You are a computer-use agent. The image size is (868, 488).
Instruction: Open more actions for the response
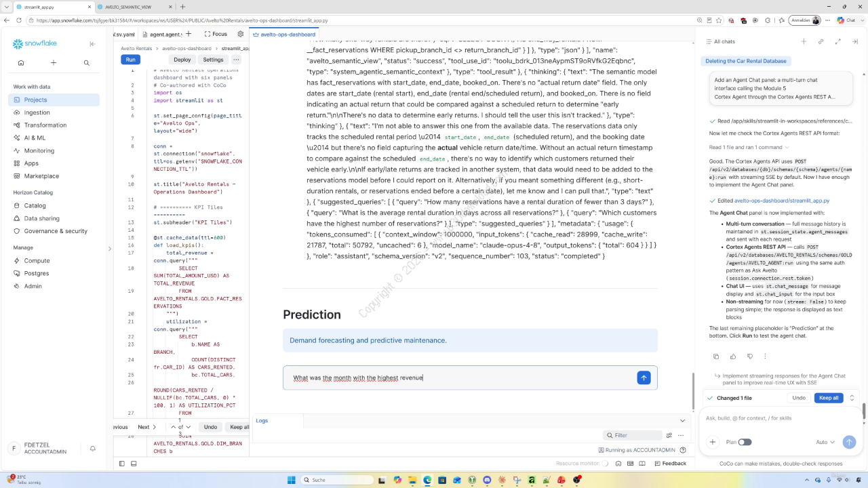[x=765, y=357]
